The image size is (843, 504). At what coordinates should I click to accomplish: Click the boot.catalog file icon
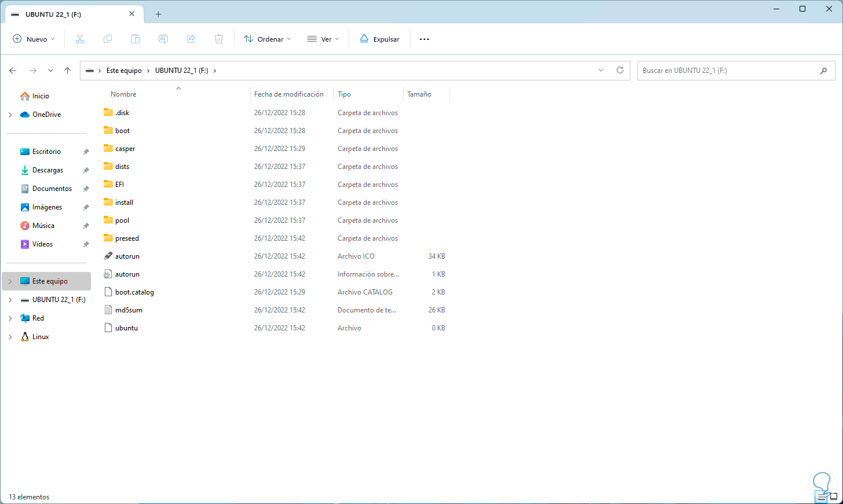coord(108,292)
